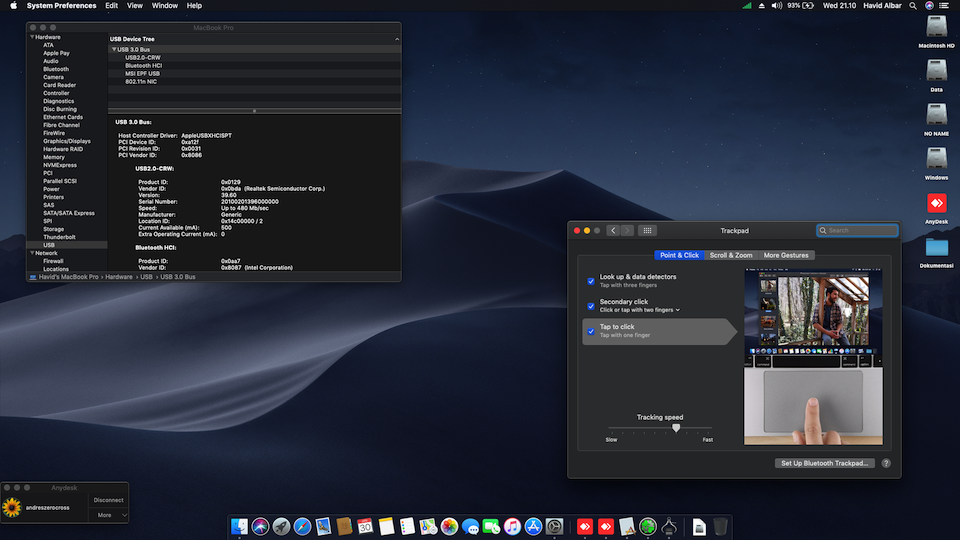Open Launchpad rocket icon in Dock
The width and height of the screenshot is (960, 540).
click(281, 527)
